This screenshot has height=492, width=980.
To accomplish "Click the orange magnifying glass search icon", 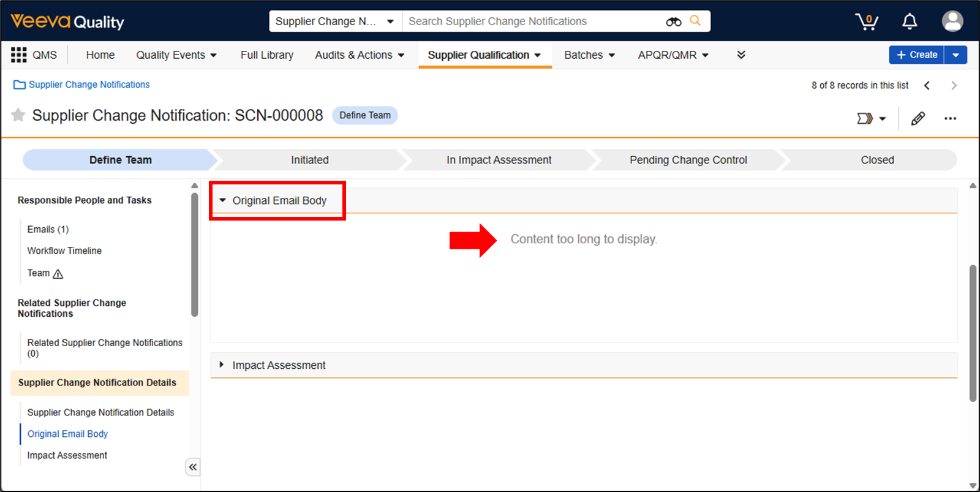I will (695, 21).
